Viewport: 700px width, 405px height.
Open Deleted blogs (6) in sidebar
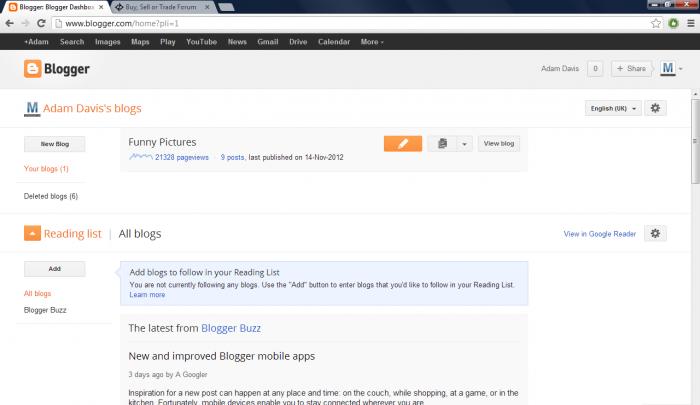51,196
